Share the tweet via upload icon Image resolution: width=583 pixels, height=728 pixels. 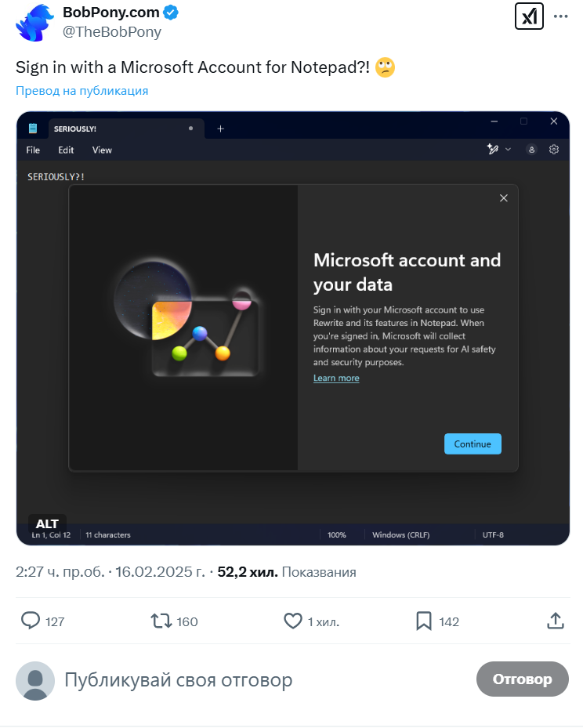(556, 621)
